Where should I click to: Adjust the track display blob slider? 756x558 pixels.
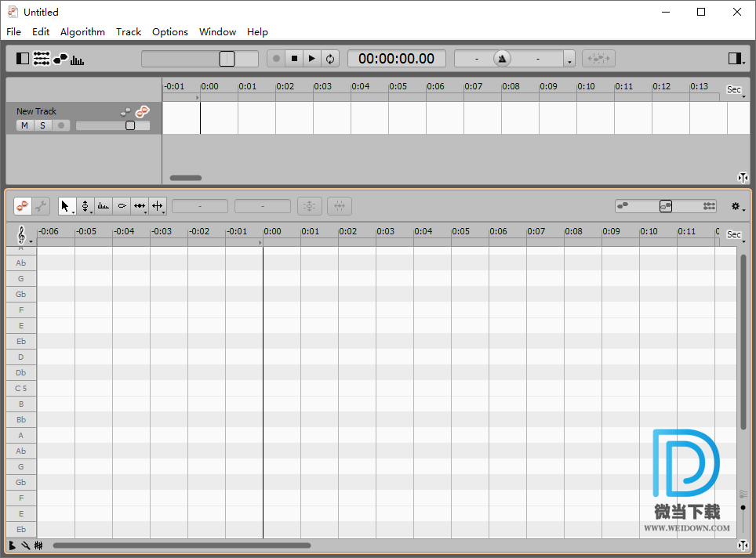pos(666,206)
